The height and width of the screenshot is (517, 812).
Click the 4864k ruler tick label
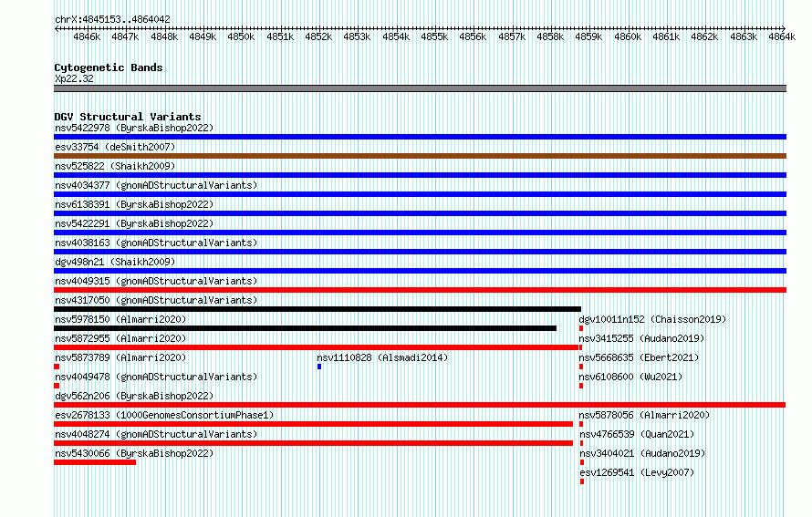coord(782,36)
